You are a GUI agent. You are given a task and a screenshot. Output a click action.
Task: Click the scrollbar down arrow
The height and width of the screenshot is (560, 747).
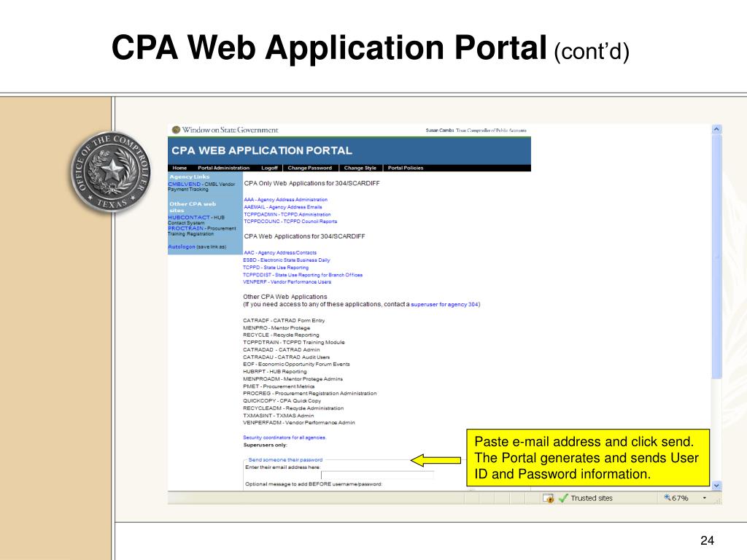[716, 486]
